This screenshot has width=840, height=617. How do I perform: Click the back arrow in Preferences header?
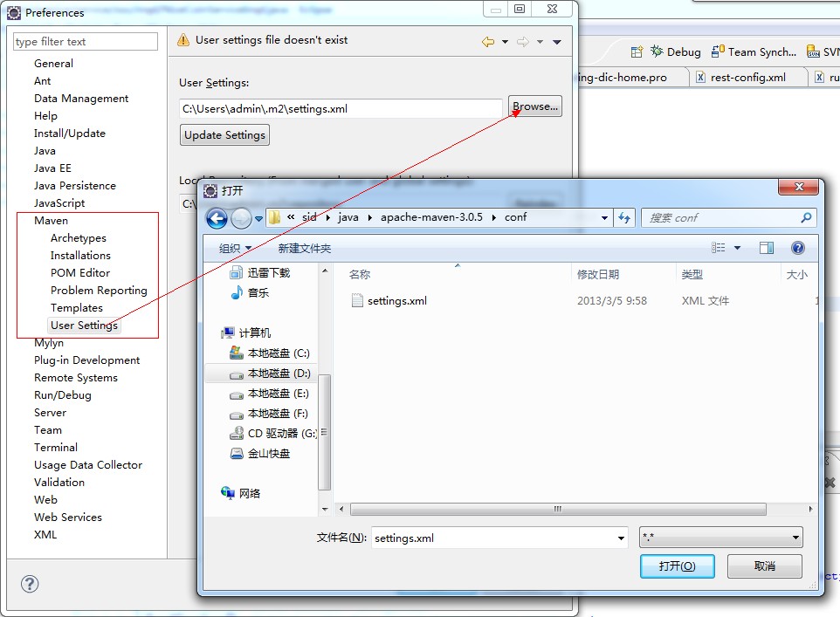(x=487, y=42)
